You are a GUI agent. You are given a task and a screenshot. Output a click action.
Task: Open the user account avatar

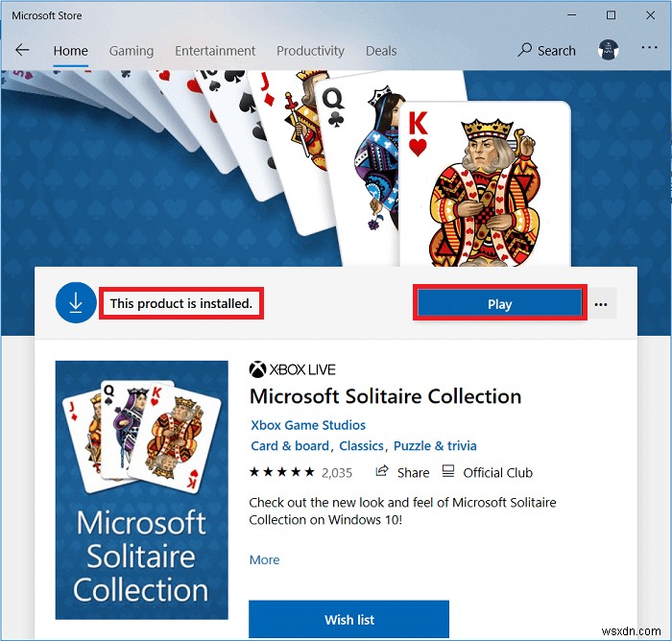pos(608,50)
